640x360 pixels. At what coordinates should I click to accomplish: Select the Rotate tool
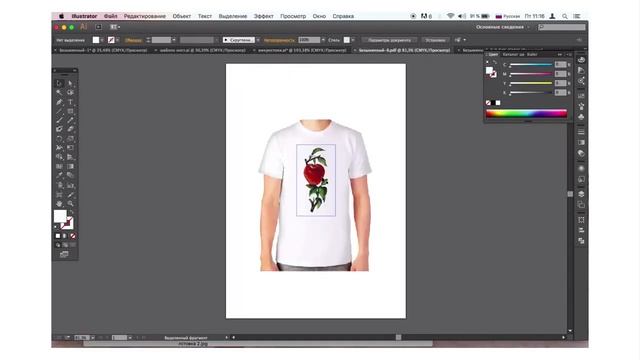click(x=59, y=138)
